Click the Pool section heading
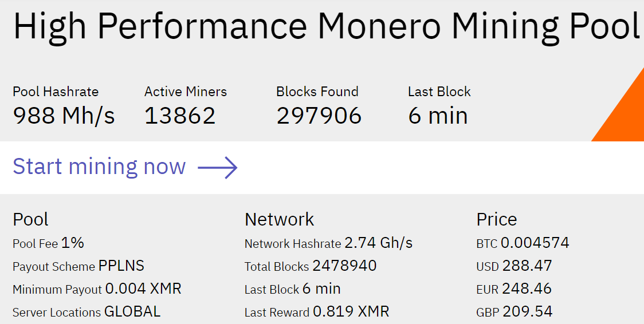The width and height of the screenshot is (644, 324). (30, 219)
